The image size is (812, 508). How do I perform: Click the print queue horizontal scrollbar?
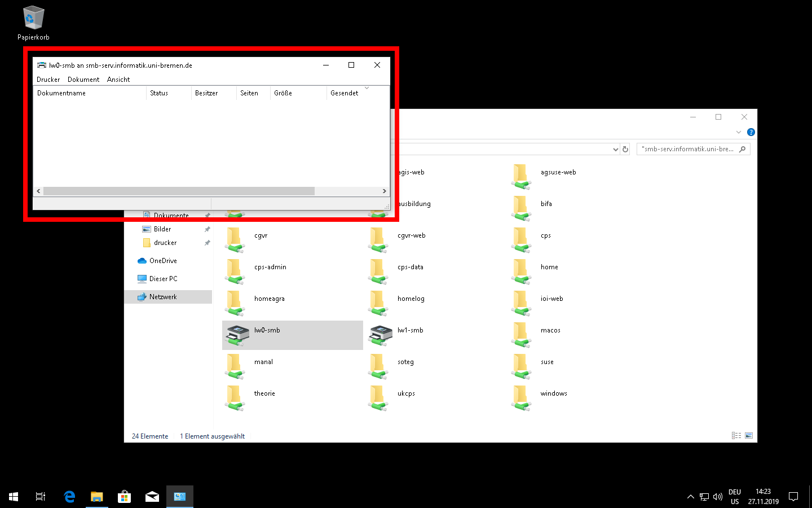tap(179, 191)
